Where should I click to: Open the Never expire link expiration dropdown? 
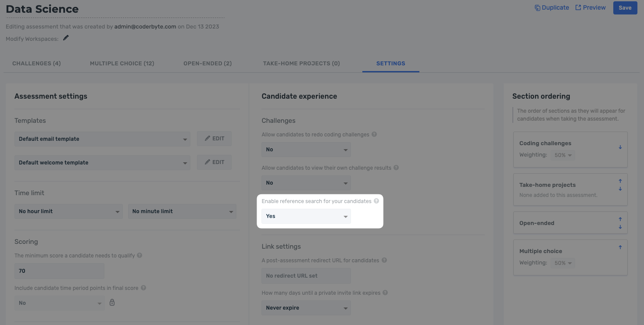click(306, 307)
